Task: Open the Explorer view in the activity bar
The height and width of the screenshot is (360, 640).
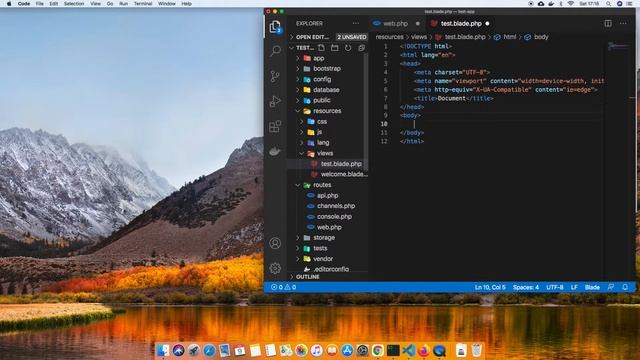Action: tap(276, 27)
